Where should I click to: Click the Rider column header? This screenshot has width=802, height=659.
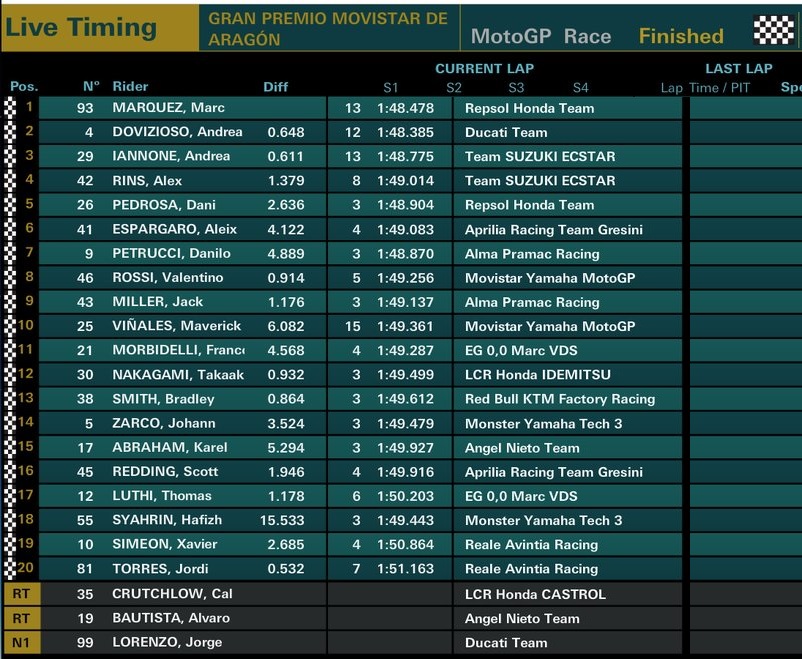click(130, 87)
